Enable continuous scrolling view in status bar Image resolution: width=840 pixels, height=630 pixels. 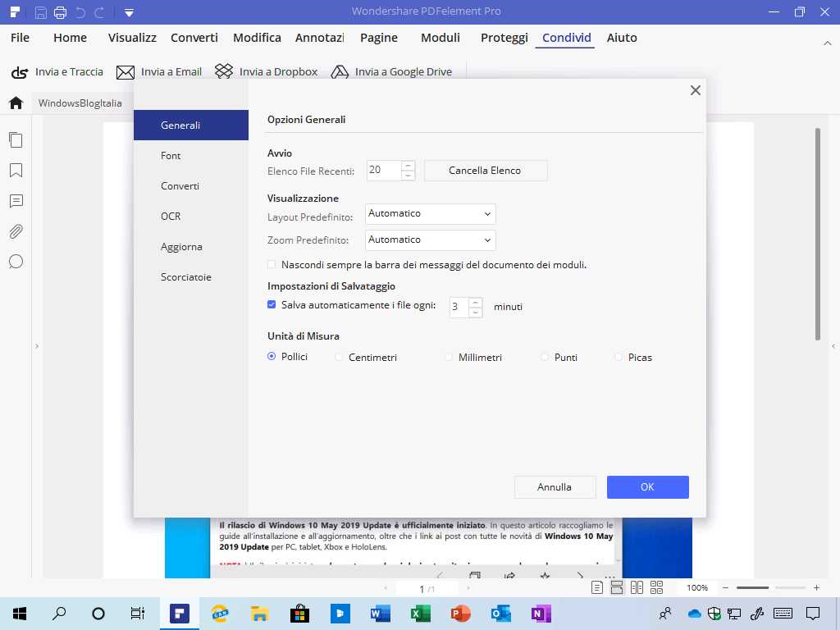[617, 587]
